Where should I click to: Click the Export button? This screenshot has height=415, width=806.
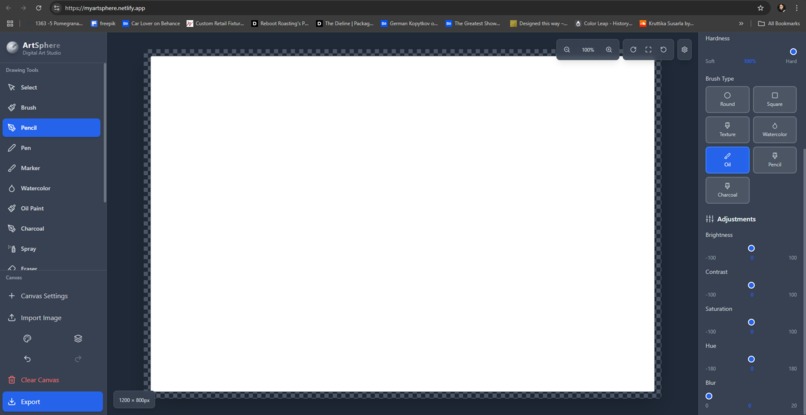point(52,402)
